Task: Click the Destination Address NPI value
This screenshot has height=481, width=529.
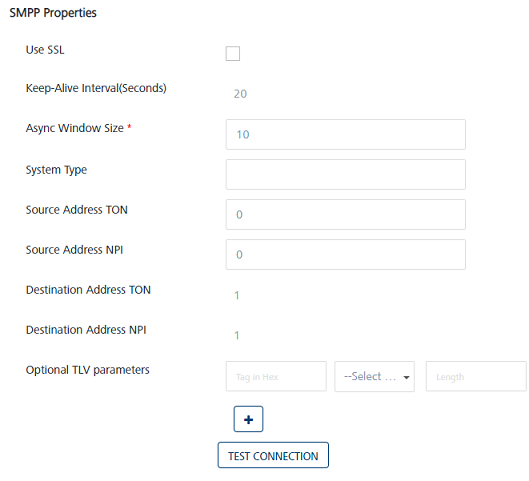Action: [237, 335]
